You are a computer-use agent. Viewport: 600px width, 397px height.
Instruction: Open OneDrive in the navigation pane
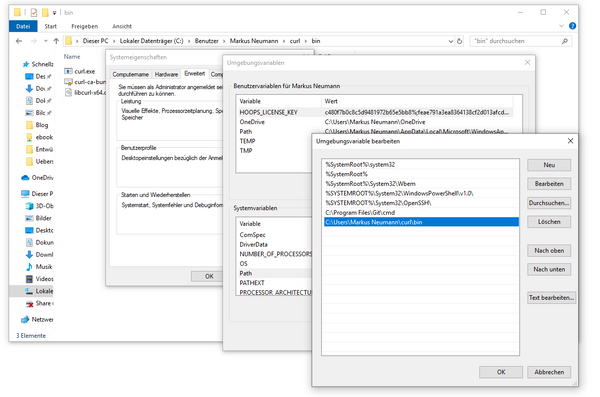pyautogui.click(x=38, y=178)
